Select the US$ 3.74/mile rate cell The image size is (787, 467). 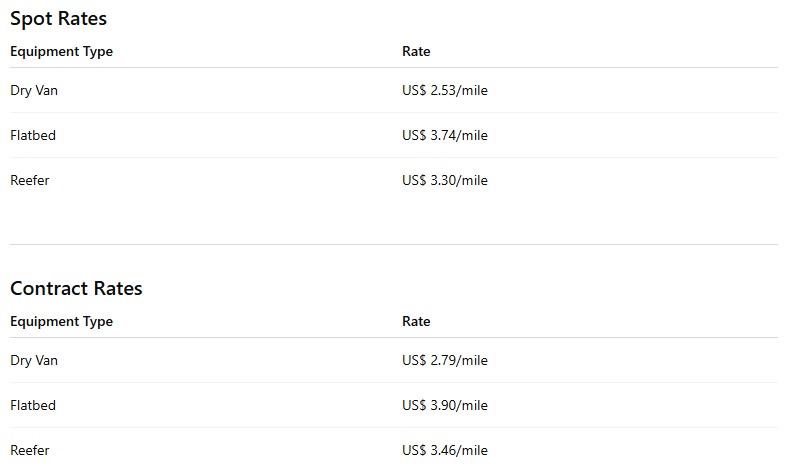[x=445, y=135]
